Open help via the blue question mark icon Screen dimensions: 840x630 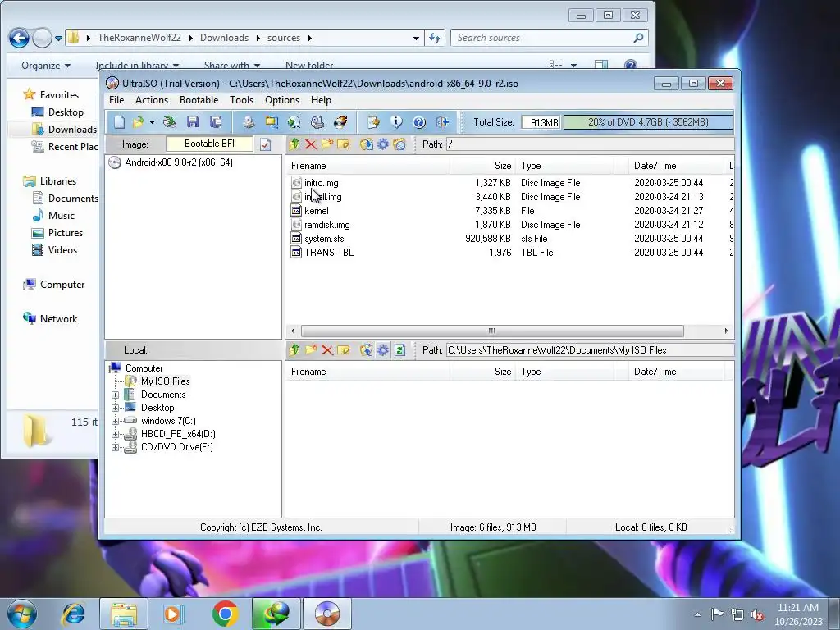pos(419,122)
